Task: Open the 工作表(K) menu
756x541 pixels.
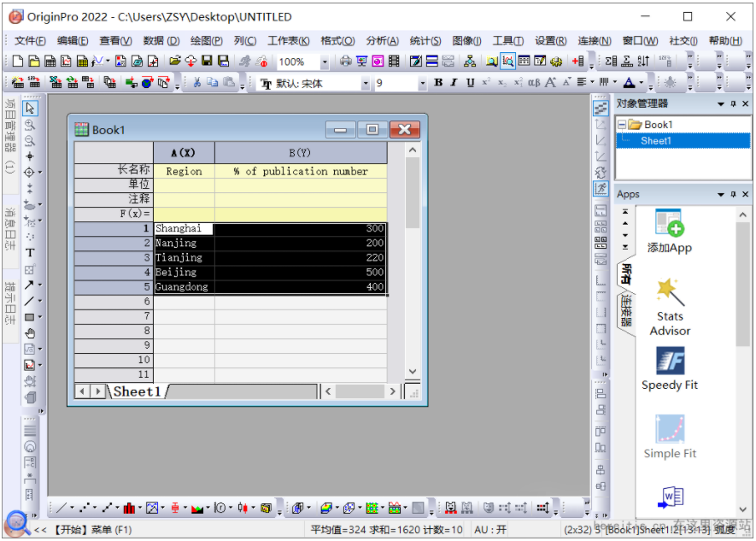Action: point(289,40)
